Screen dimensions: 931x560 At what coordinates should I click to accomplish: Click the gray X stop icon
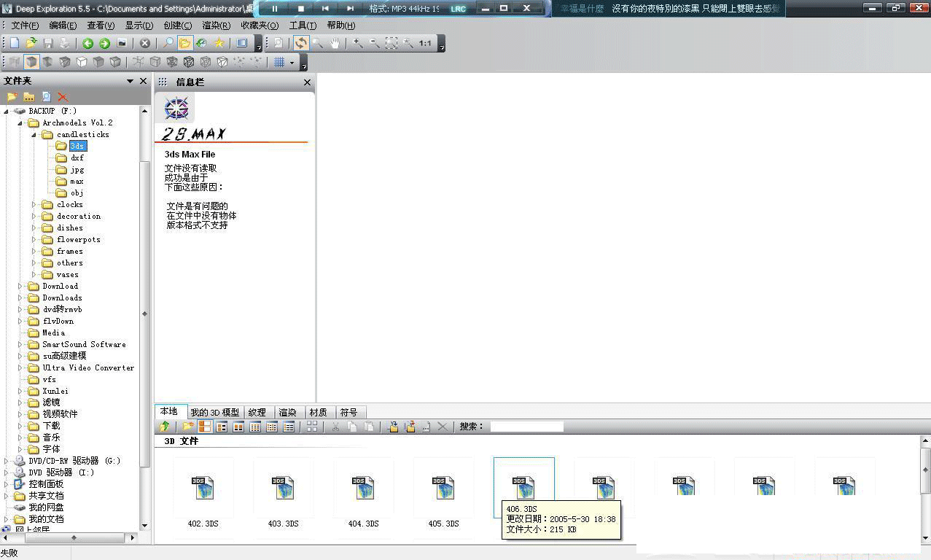[x=144, y=43]
